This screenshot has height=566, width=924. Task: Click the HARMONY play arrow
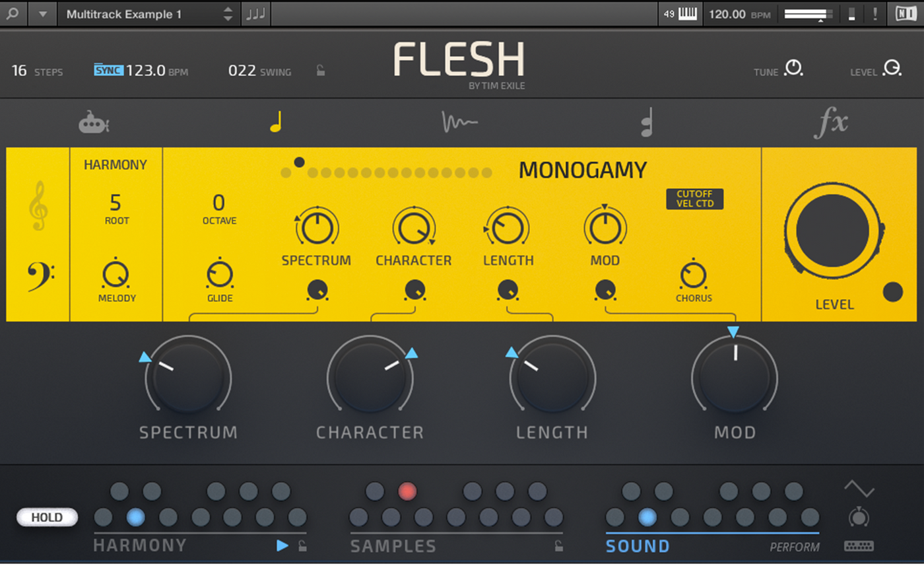[x=282, y=546]
